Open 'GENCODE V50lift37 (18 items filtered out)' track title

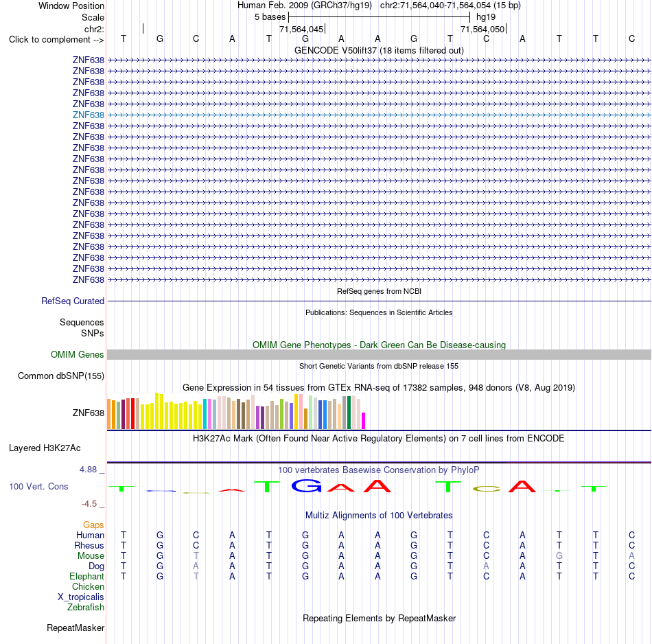[379, 50]
